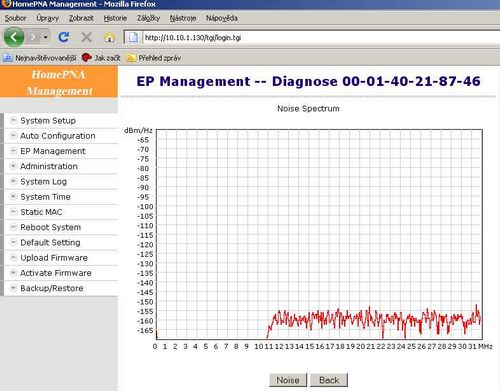The height and width of the screenshot is (391, 500).
Task: Click the dBm/Hz axis label
Action: pyautogui.click(x=138, y=130)
